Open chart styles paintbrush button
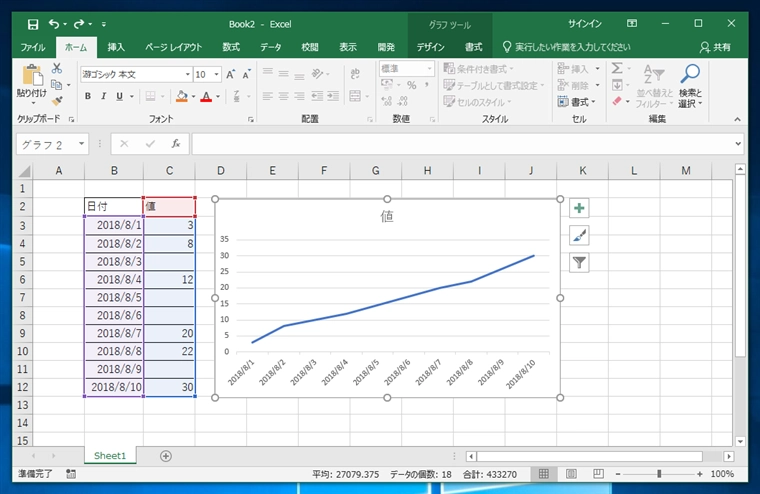The image size is (760, 494). pyautogui.click(x=579, y=236)
